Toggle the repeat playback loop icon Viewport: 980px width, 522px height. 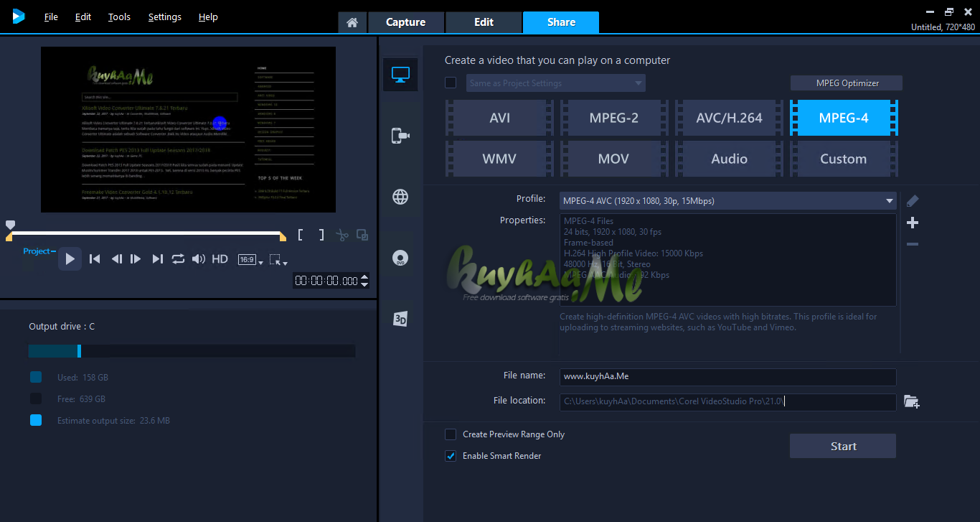click(x=178, y=259)
